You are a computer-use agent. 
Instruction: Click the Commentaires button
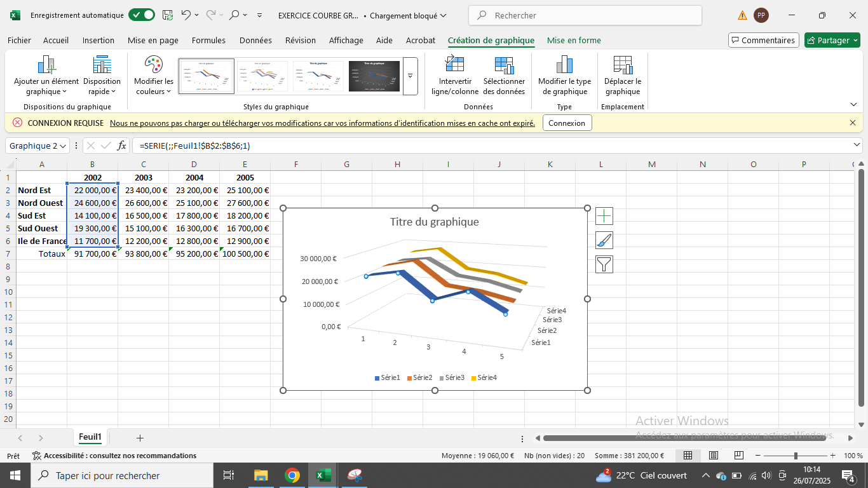[x=763, y=40]
